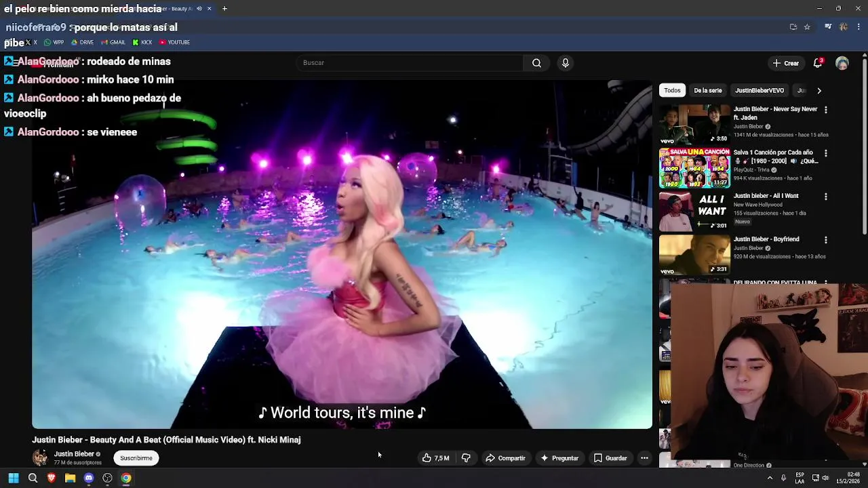Open Salva 1 Canción video thumbnail
This screenshot has height=488, width=868.
tap(694, 167)
